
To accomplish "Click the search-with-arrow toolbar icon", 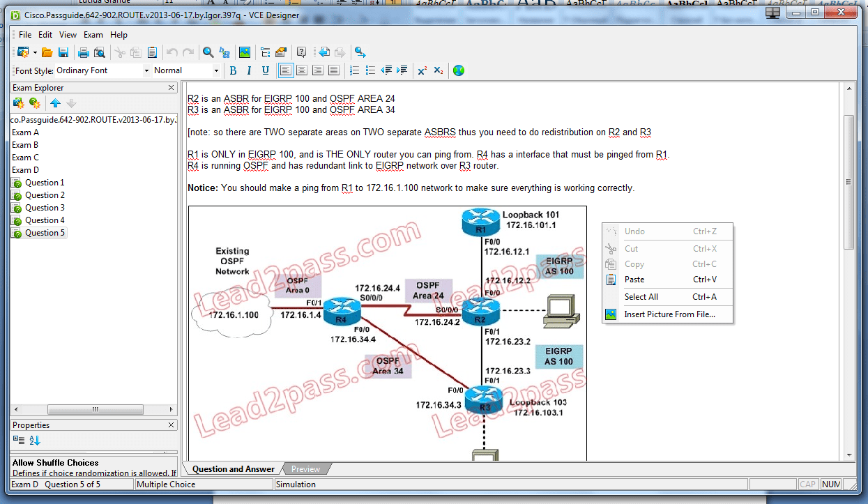I will [x=360, y=52].
